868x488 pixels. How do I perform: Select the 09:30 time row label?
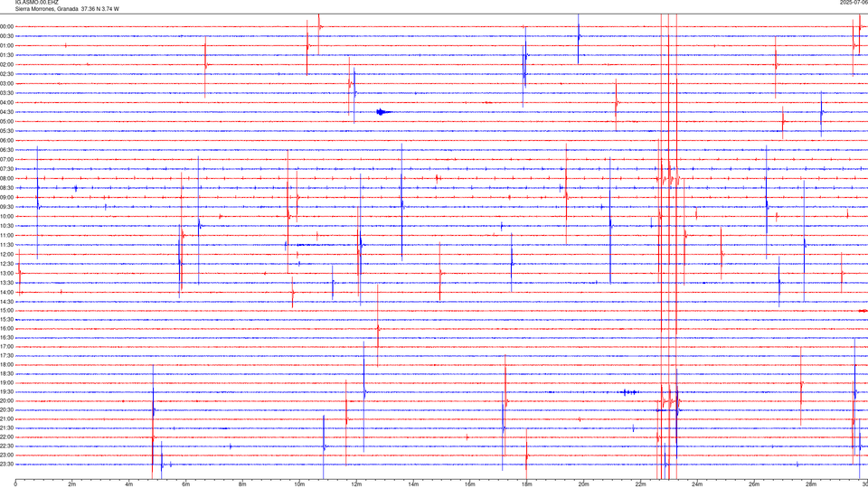[x=7, y=207]
